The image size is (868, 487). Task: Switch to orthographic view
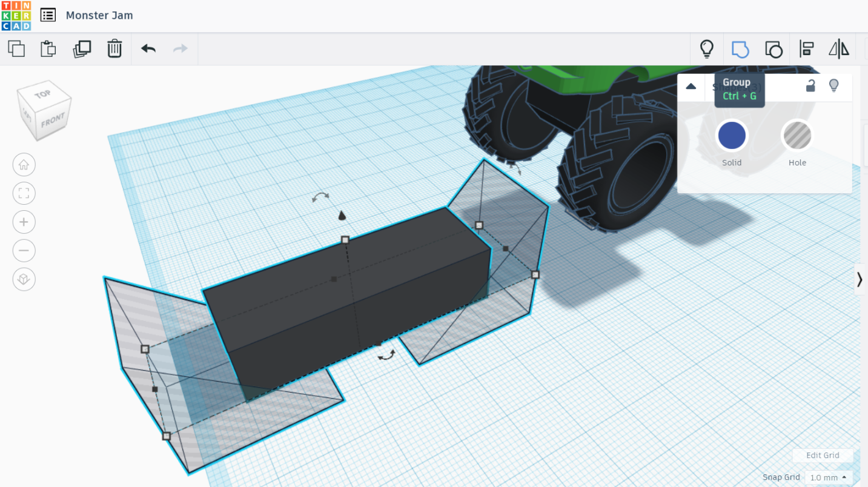click(x=24, y=279)
